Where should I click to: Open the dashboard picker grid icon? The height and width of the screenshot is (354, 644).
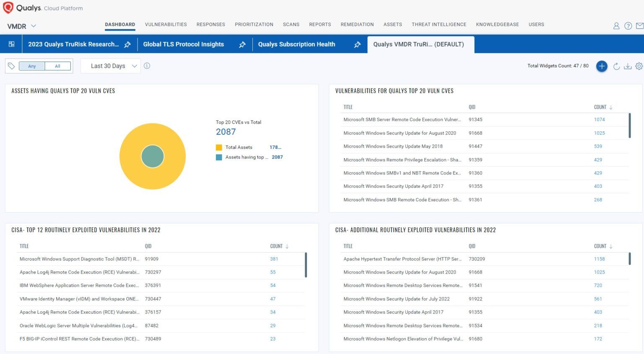coord(11,44)
